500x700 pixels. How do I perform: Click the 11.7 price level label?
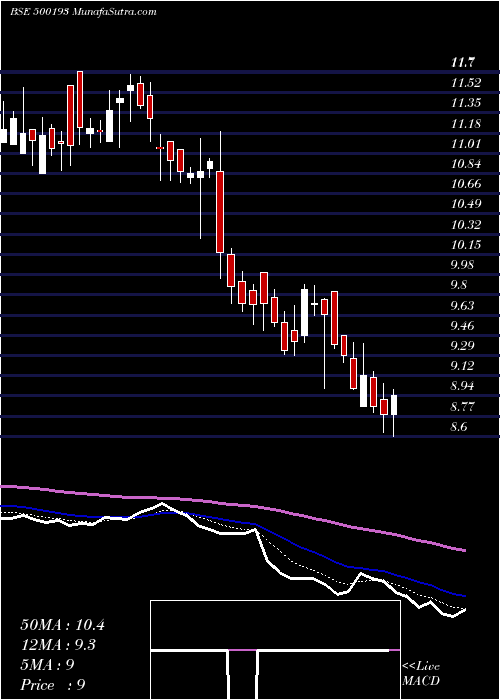(x=462, y=62)
